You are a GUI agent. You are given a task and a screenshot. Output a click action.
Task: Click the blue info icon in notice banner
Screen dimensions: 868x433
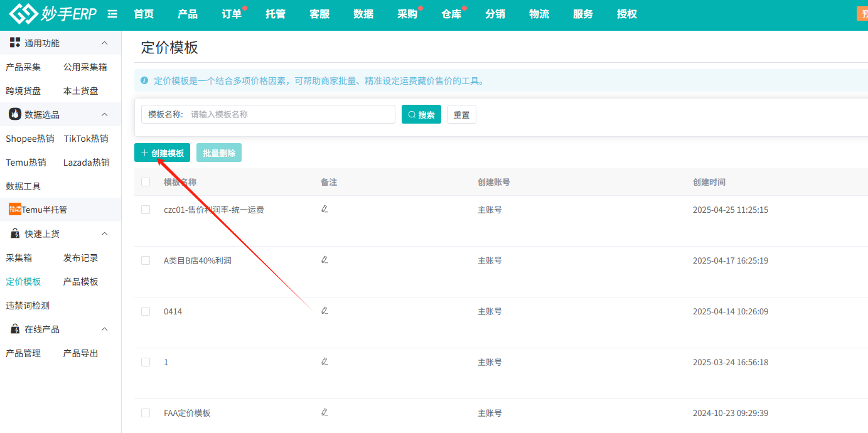[144, 81]
